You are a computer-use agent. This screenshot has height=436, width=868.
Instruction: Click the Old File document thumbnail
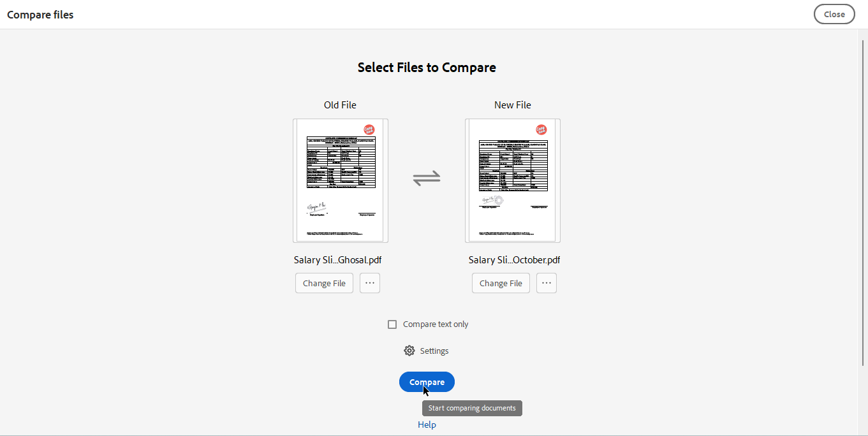point(340,180)
